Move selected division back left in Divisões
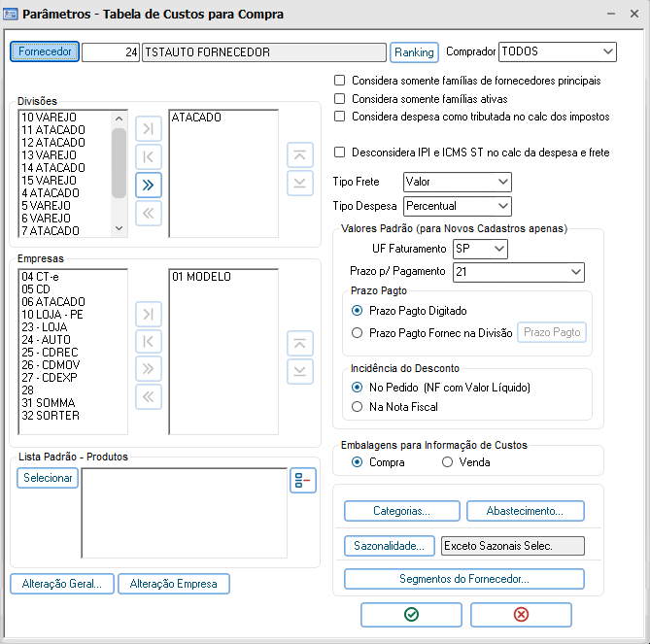This screenshot has width=650, height=644. point(149,157)
